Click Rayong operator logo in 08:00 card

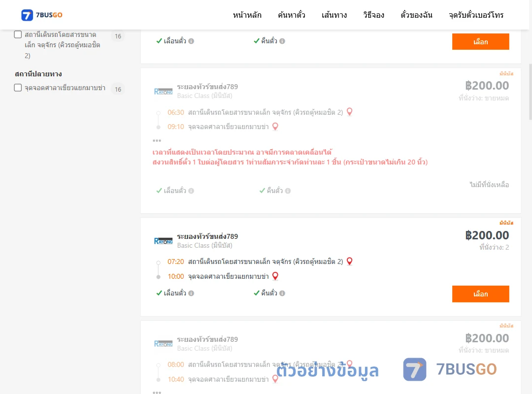(x=163, y=343)
